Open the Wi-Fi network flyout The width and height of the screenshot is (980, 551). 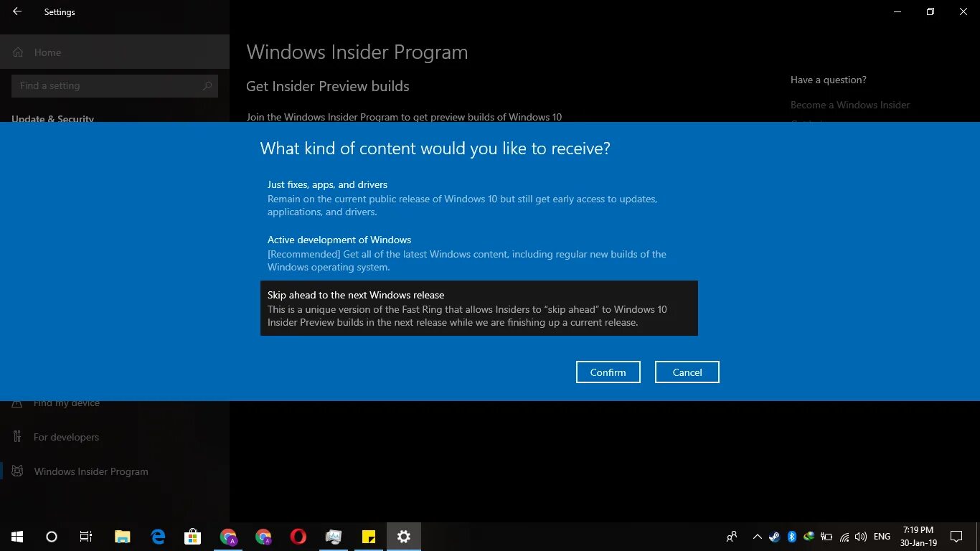(844, 537)
